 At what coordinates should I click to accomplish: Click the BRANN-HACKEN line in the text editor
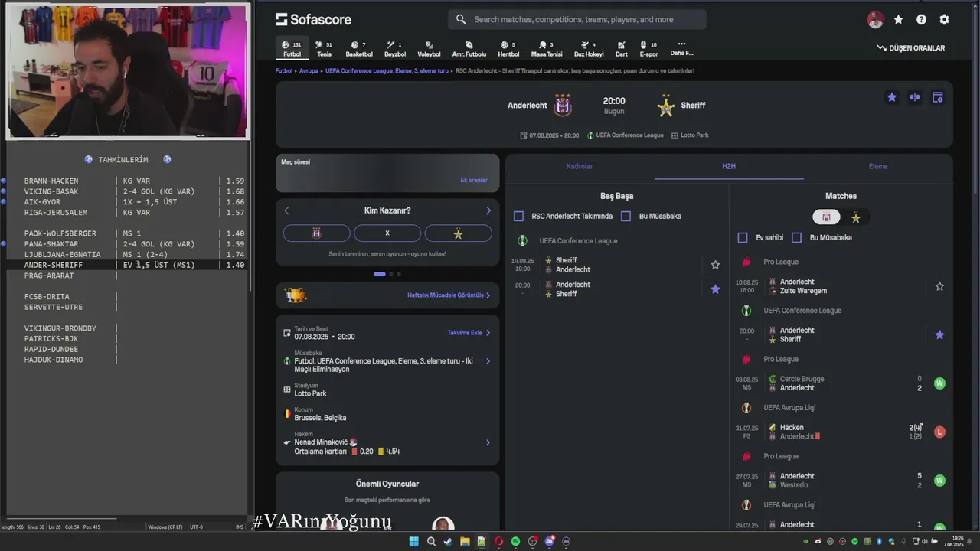click(x=127, y=181)
